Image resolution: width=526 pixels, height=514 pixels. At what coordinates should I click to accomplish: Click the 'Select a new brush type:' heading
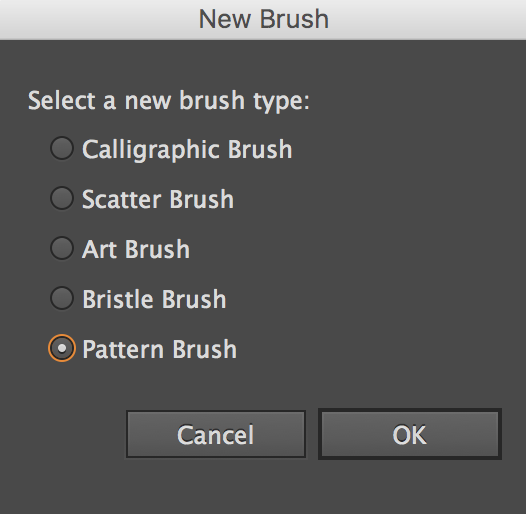coord(169,101)
